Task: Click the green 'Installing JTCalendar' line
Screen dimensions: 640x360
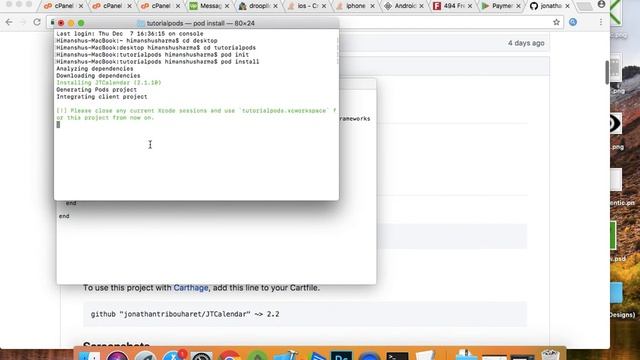Action: tap(109, 82)
